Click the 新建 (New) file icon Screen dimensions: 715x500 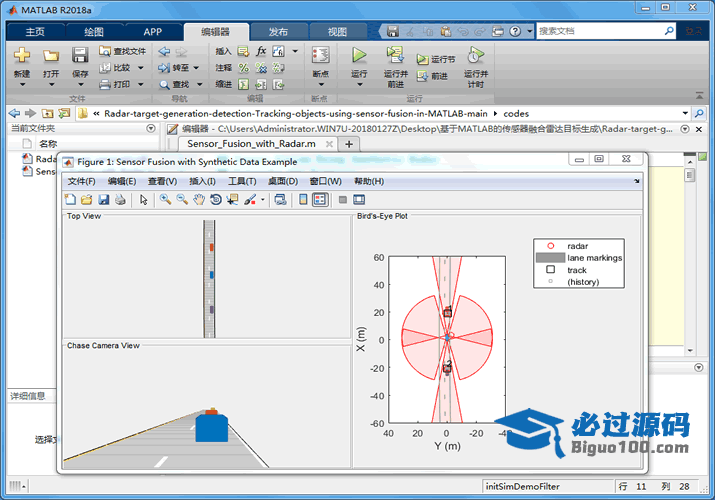(x=21, y=56)
